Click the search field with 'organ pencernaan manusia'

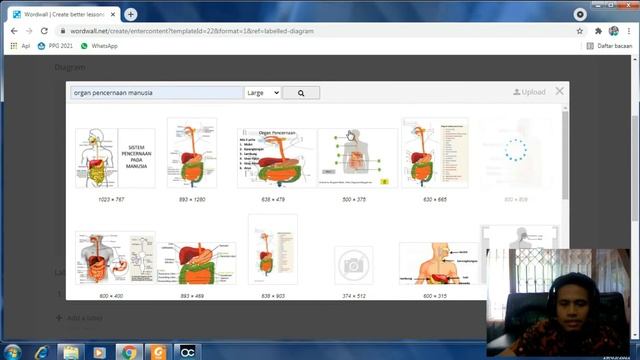157,93
